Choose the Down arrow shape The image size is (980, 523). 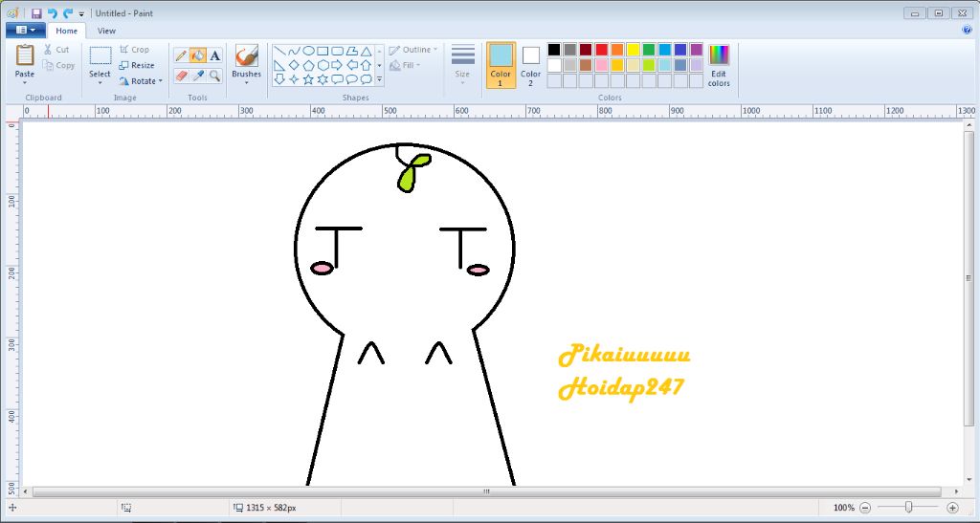tap(280, 79)
